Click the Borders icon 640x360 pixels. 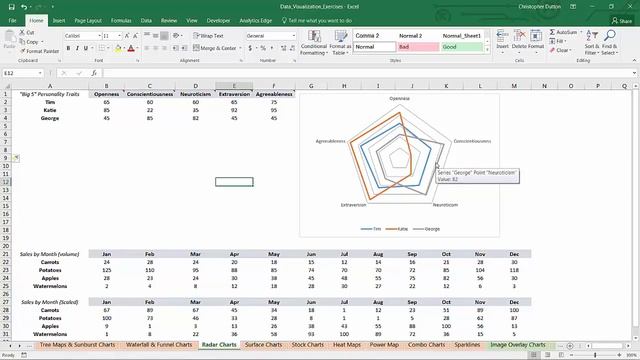coord(102,48)
